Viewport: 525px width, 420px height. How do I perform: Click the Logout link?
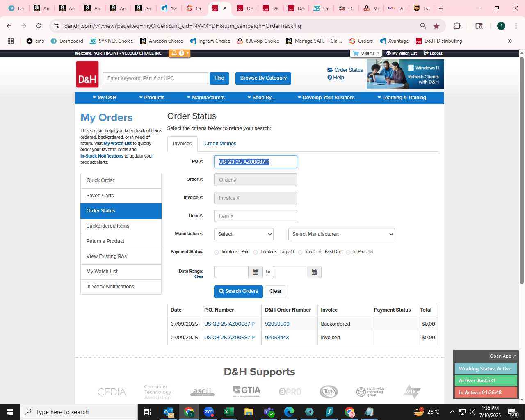pyautogui.click(x=433, y=53)
